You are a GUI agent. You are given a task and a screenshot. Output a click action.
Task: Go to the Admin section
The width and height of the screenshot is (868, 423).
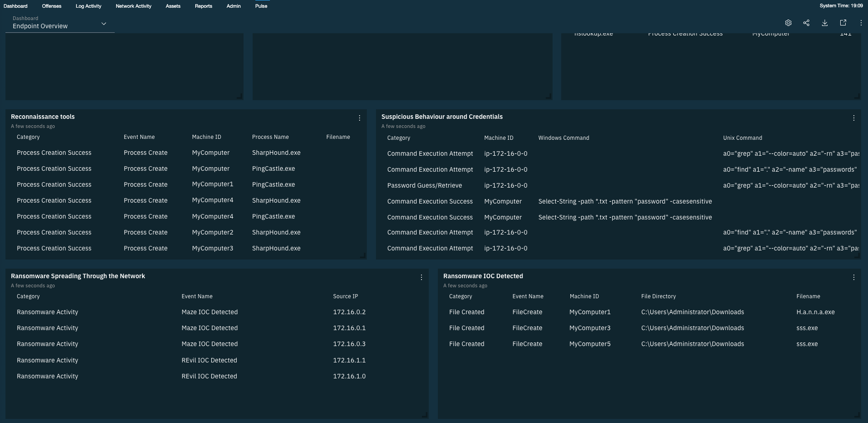(233, 6)
